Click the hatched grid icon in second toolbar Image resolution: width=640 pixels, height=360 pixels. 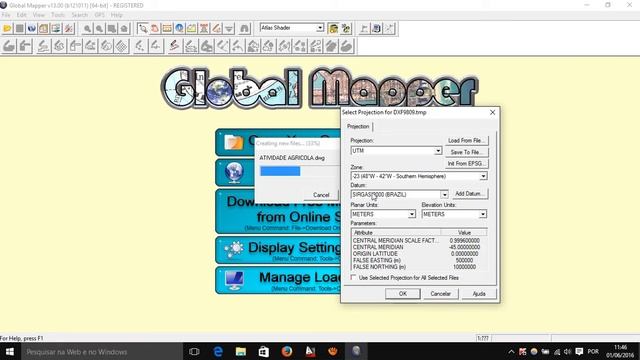[122, 46]
